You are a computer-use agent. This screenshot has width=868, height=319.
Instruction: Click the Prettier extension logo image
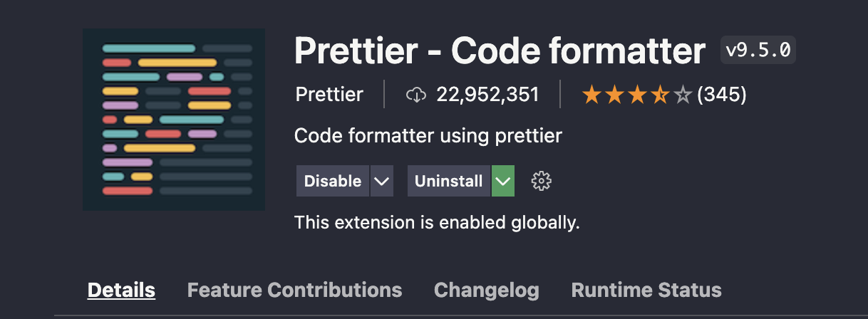tap(174, 120)
